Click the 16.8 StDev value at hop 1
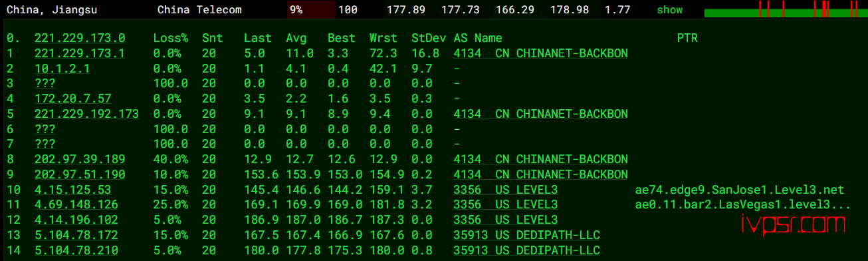Viewport: 868px width, 261px height. coord(425,53)
